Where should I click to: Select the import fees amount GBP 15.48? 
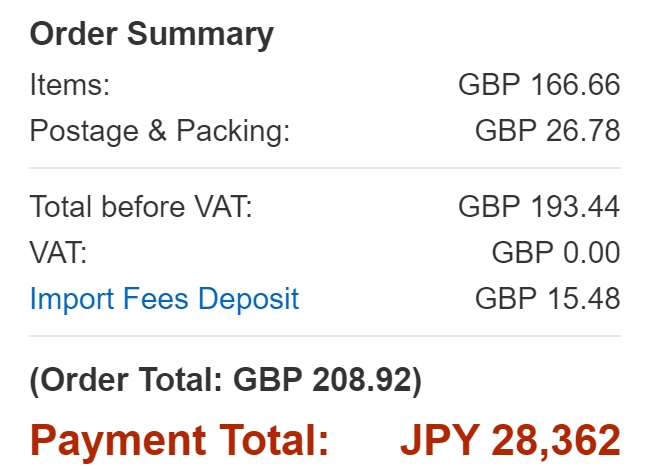[547, 298]
